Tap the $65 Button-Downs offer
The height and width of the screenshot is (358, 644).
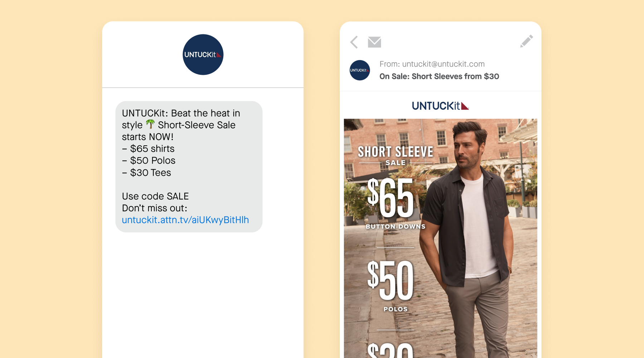tap(395, 203)
